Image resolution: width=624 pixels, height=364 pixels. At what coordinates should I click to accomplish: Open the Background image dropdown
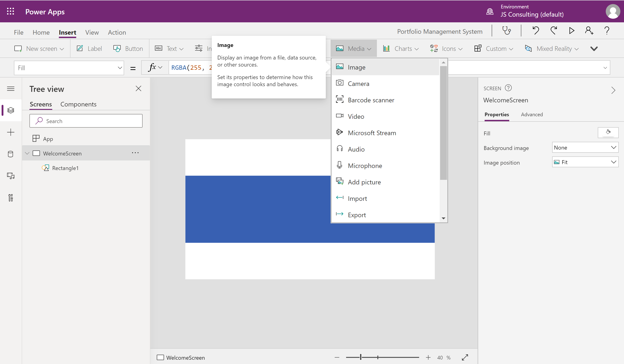585,147
